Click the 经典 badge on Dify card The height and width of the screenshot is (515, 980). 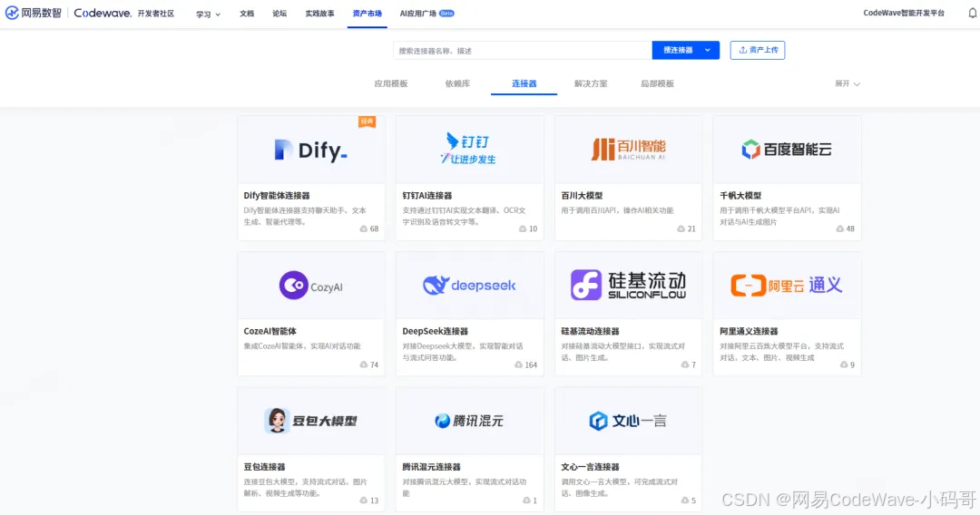pyautogui.click(x=367, y=121)
